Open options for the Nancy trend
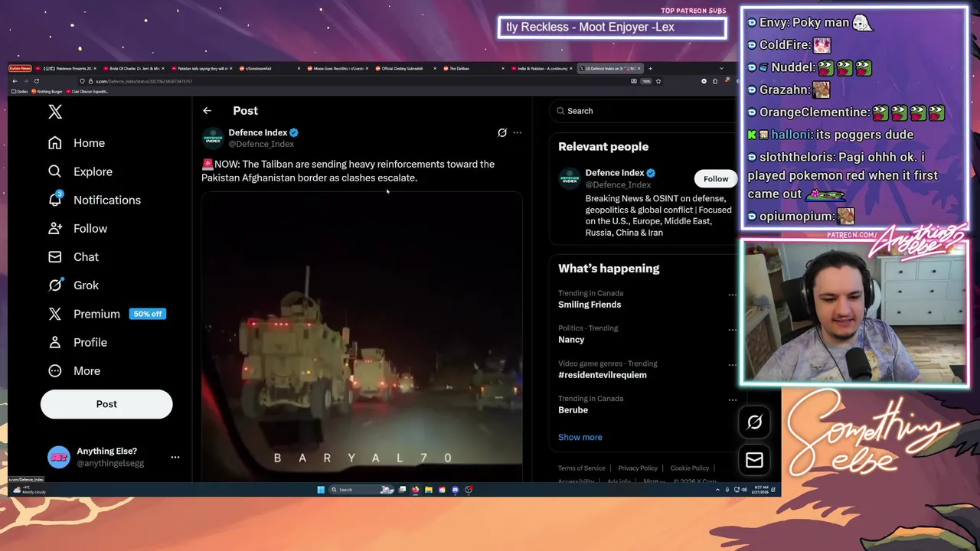This screenshot has height=551, width=980. [732, 330]
